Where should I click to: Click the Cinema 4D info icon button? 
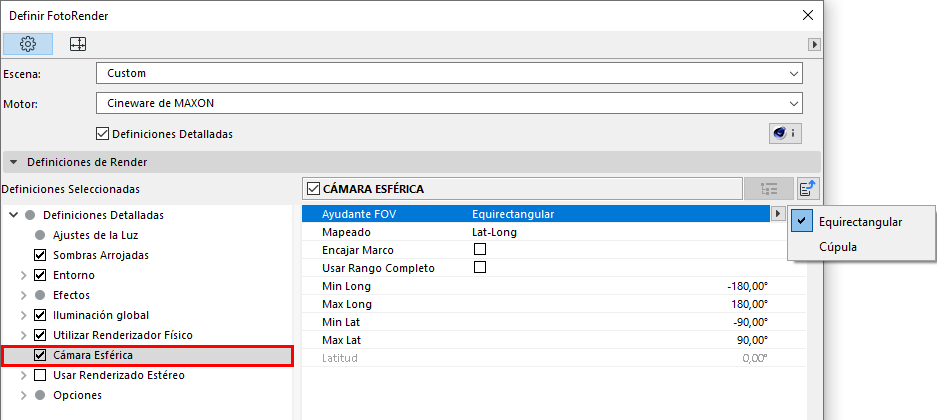[785, 133]
